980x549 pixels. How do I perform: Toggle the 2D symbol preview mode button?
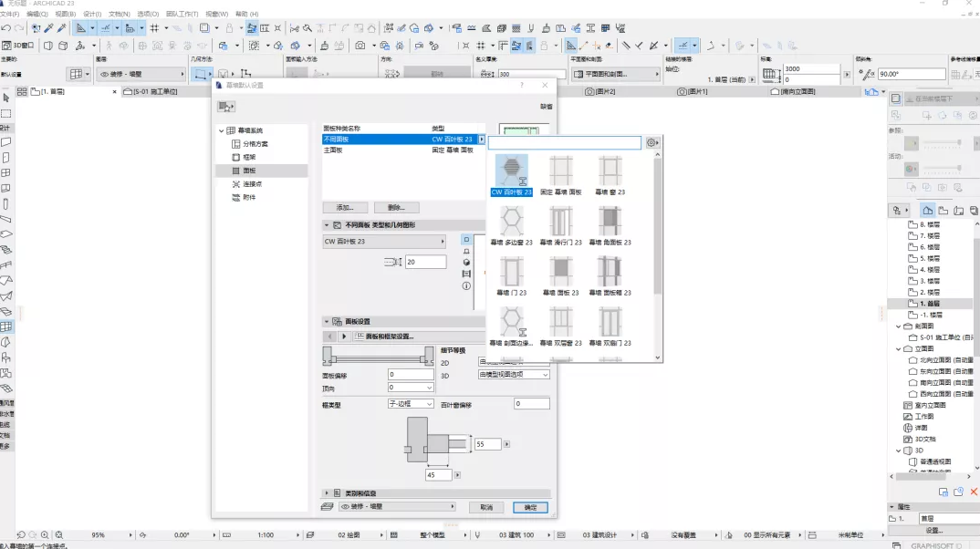[x=466, y=240]
